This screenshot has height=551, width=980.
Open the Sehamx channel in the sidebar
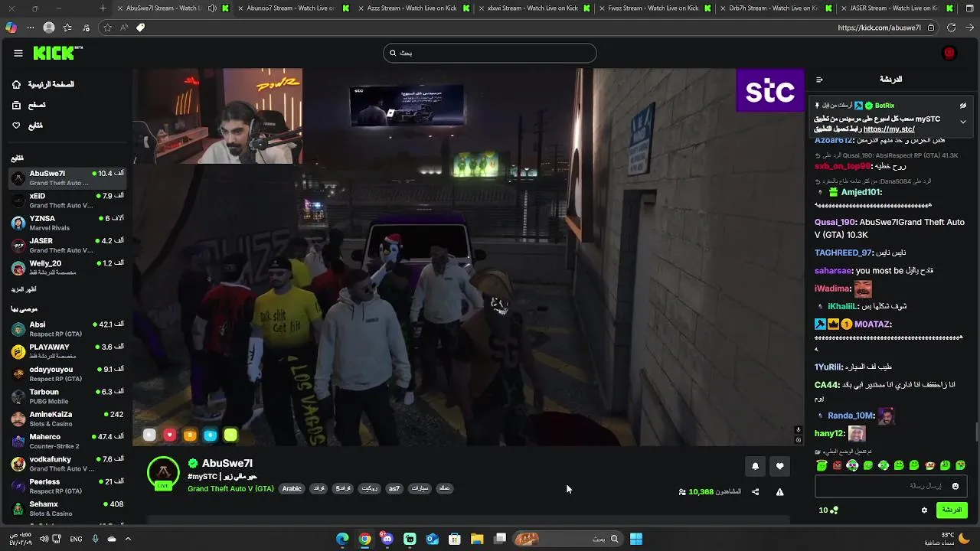point(67,508)
